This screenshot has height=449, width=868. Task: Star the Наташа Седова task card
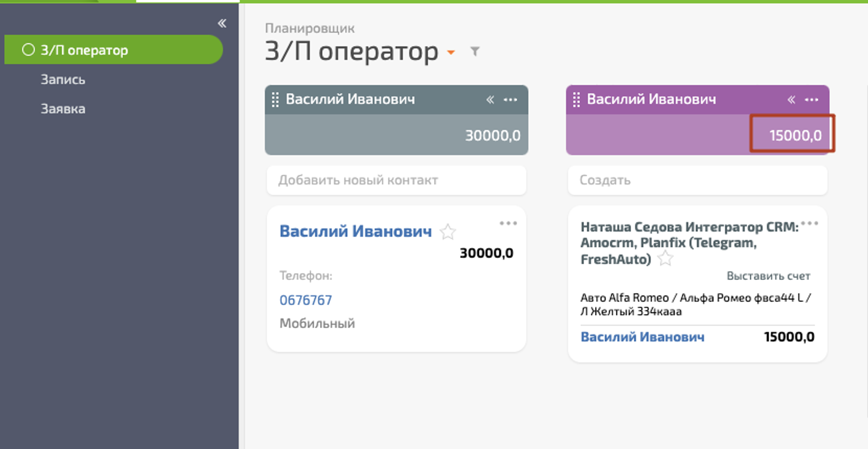pyautogui.click(x=665, y=259)
